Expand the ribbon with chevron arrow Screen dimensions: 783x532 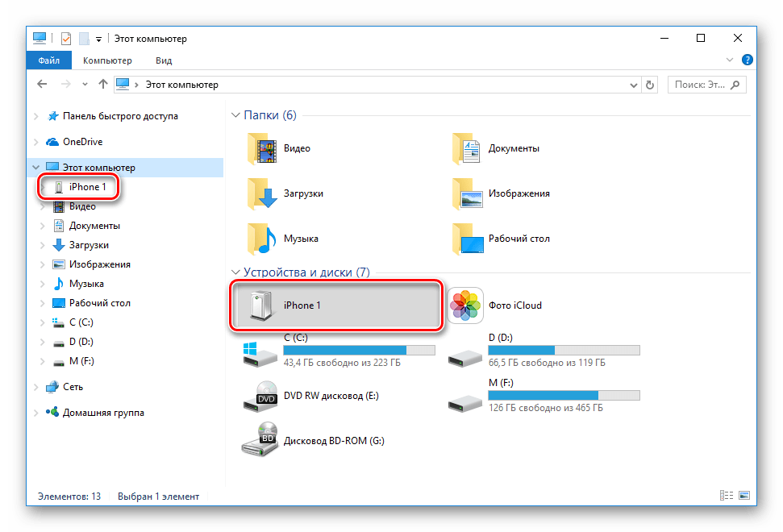click(731, 60)
